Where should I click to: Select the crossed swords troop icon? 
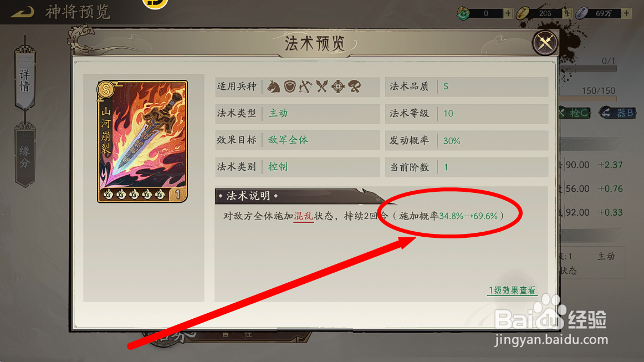321,86
